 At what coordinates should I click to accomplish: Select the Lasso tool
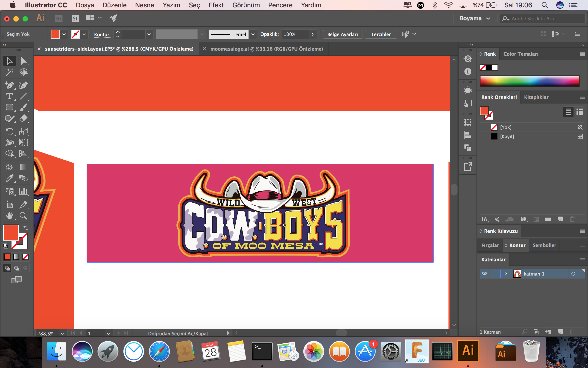pyautogui.click(x=24, y=72)
